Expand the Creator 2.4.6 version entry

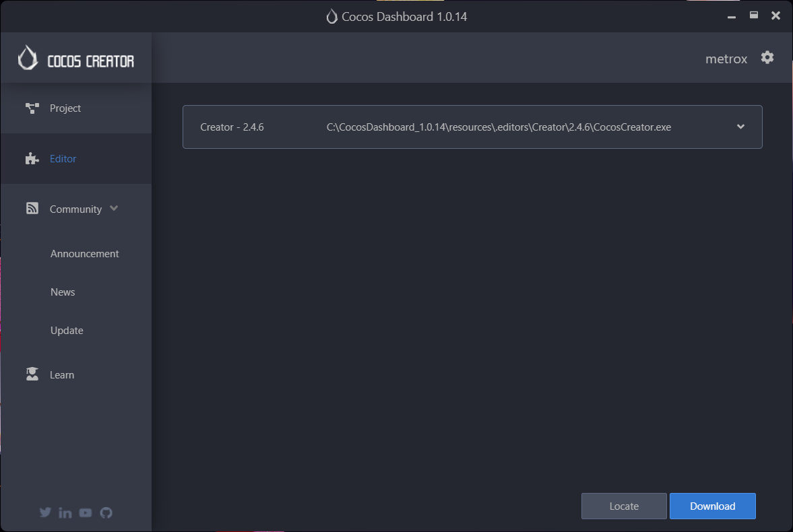[740, 127]
